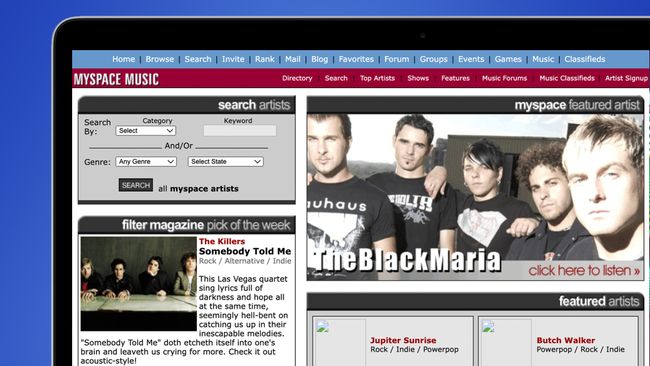Screen dimensions: 650x366
Task: Click the Rock / Alternative / Indie genre text
Action: click(245, 261)
